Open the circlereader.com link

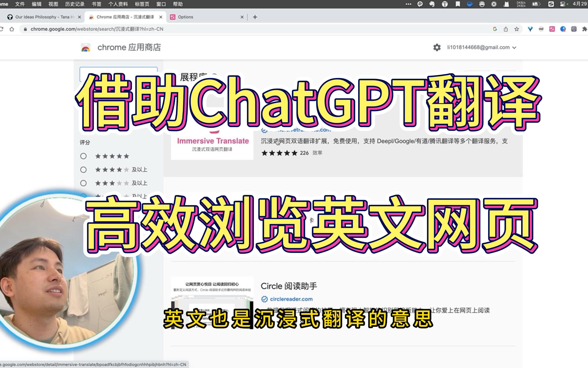pos(291,299)
